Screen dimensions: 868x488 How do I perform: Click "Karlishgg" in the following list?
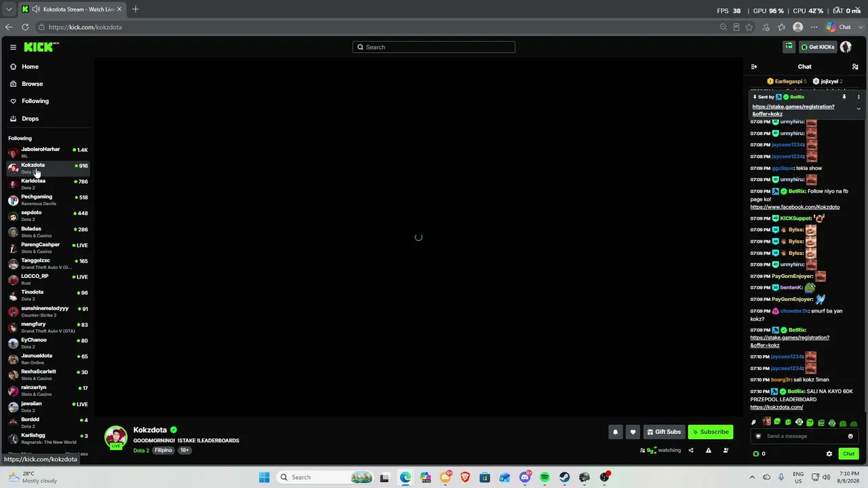click(x=33, y=435)
